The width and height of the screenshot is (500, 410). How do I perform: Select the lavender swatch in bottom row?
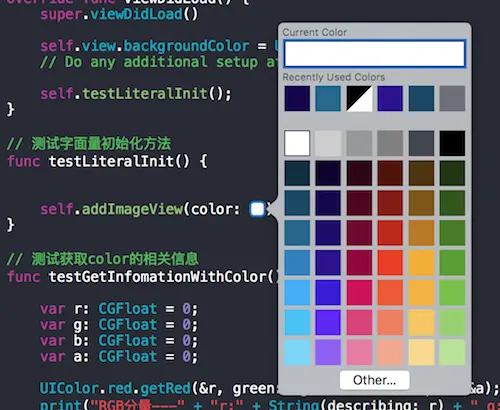(x=328, y=352)
